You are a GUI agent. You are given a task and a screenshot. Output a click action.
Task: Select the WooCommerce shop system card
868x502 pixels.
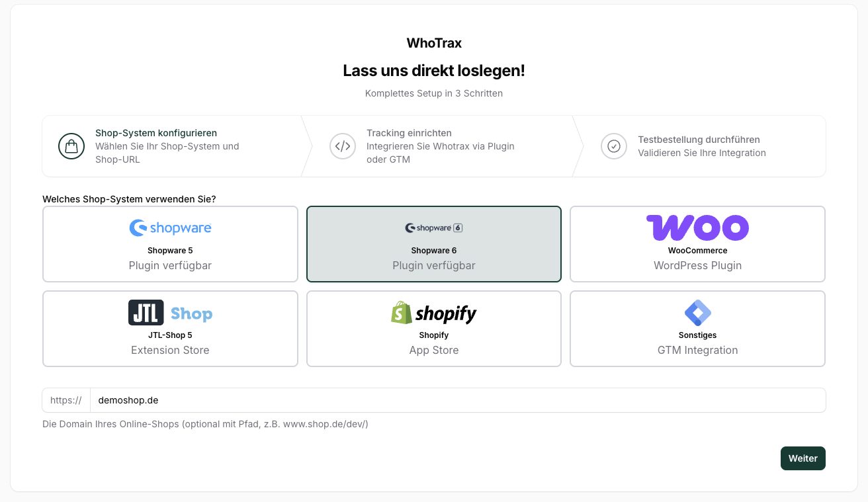(x=697, y=244)
